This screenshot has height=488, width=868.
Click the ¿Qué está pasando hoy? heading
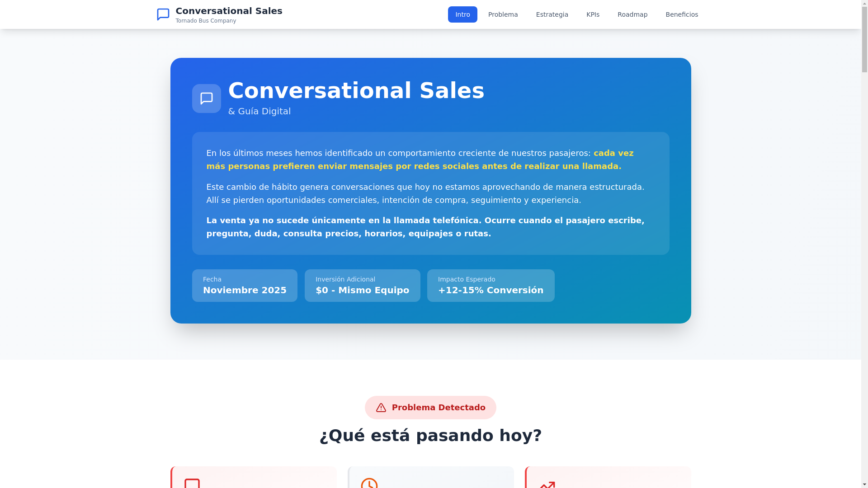pyautogui.click(x=430, y=436)
